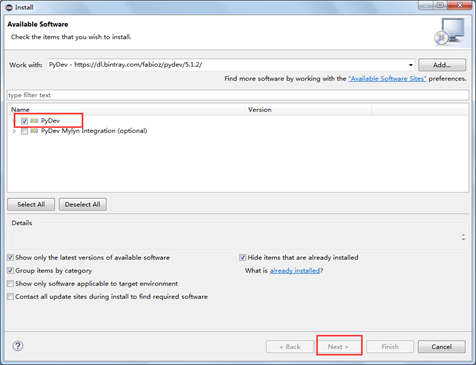Toggle Hide items already installed checkbox
The height and width of the screenshot is (365, 476).
coord(243,257)
